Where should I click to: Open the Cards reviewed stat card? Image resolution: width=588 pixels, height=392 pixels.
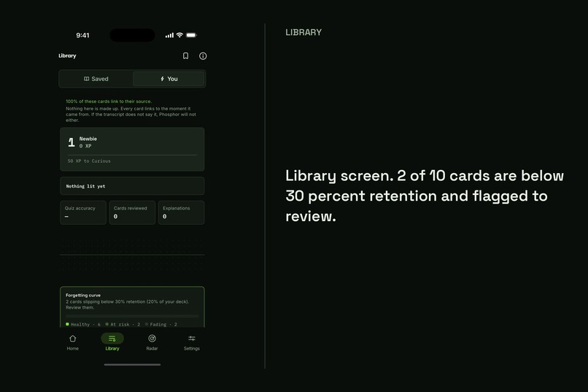tap(132, 212)
